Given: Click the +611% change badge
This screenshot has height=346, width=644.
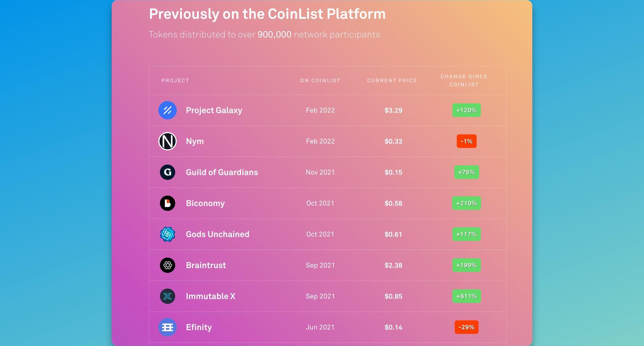Looking at the screenshot, I should pos(466,296).
